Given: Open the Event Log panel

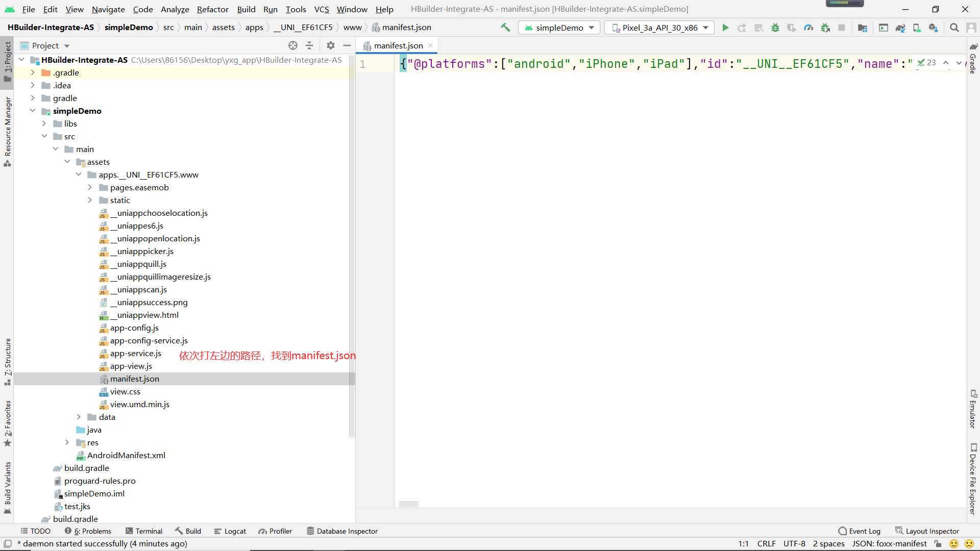Looking at the screenshot, I should [x=859, y=531].
